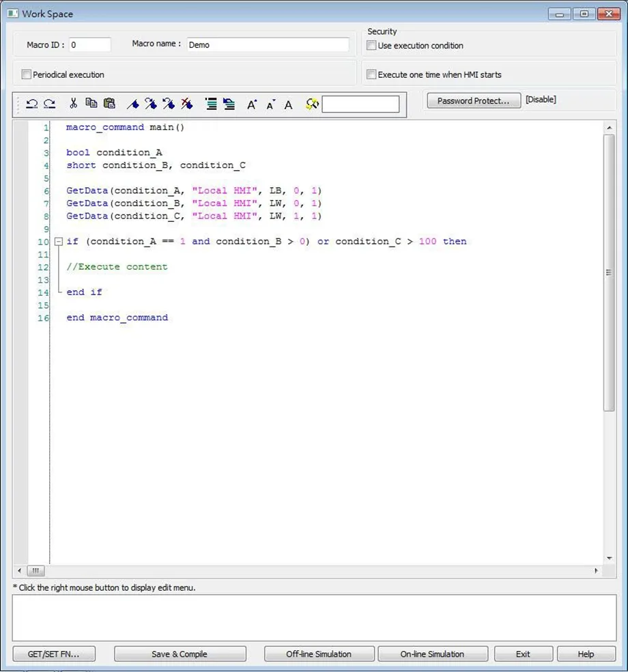The width and height of the screenshot is (628, 672).
Task: Click the scroll up arrow of code editor
Action: (609, 128)
